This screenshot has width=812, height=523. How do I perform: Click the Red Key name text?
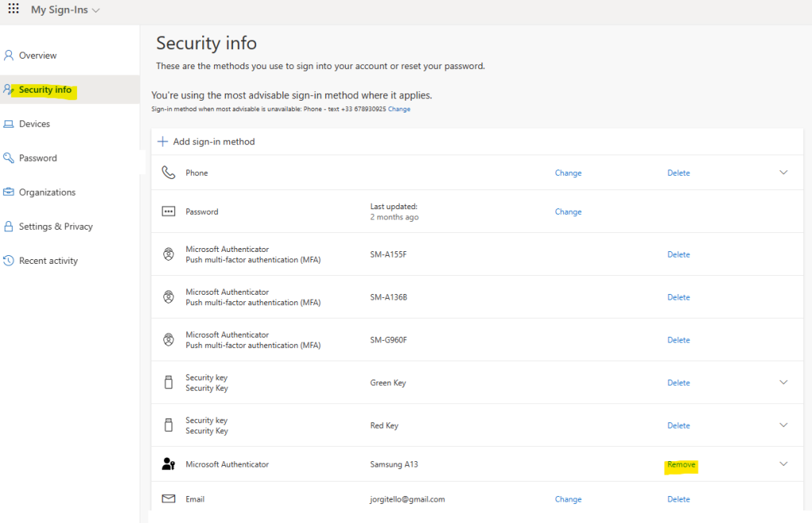click(x=385, y=426)
